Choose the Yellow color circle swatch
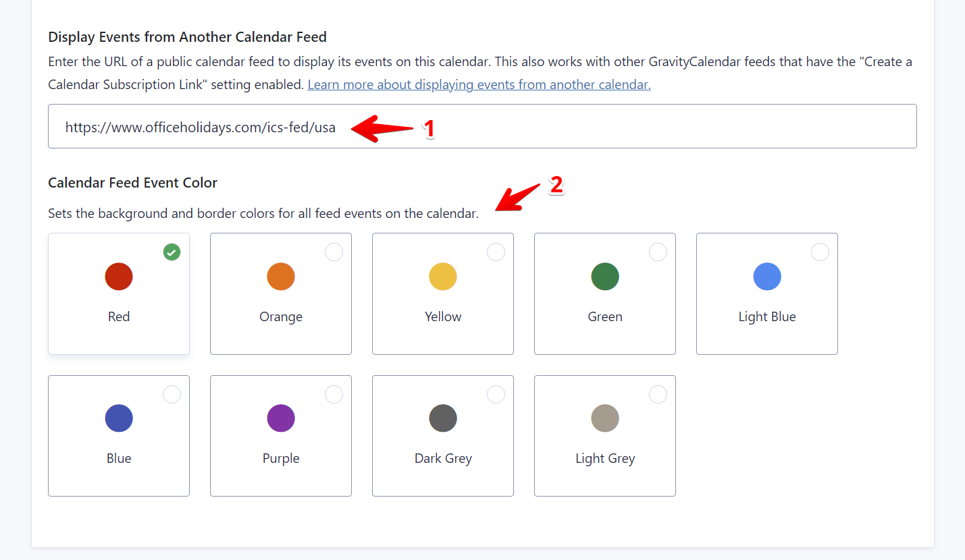The image size is (965, 560). coord(443,277)
